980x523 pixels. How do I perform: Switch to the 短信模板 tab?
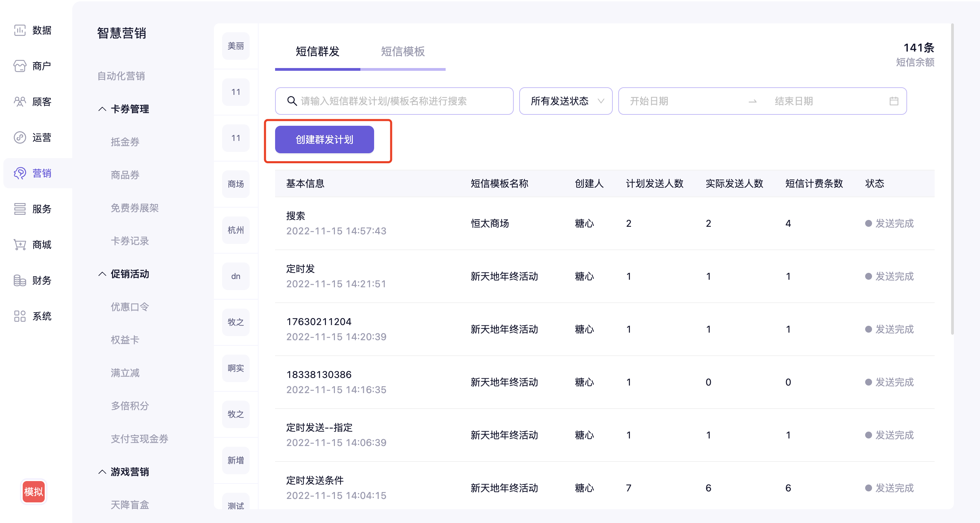click(x=403, y=51)
